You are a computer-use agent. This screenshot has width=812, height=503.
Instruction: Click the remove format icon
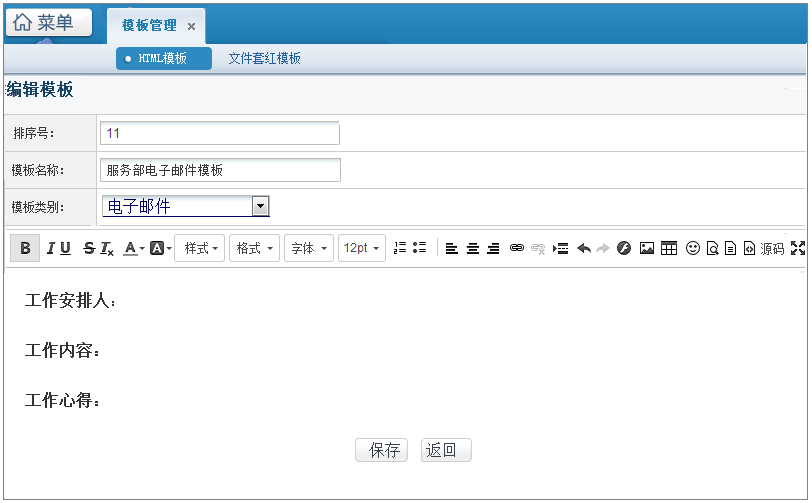tap(107, 249)
